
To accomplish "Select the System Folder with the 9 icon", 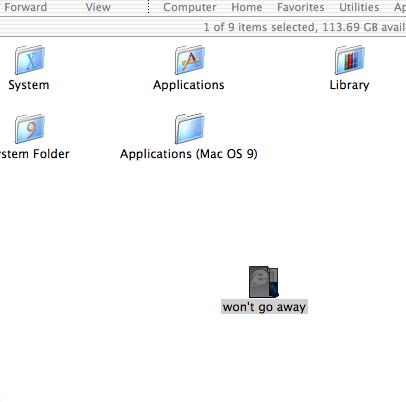I will tap(30, 129).
